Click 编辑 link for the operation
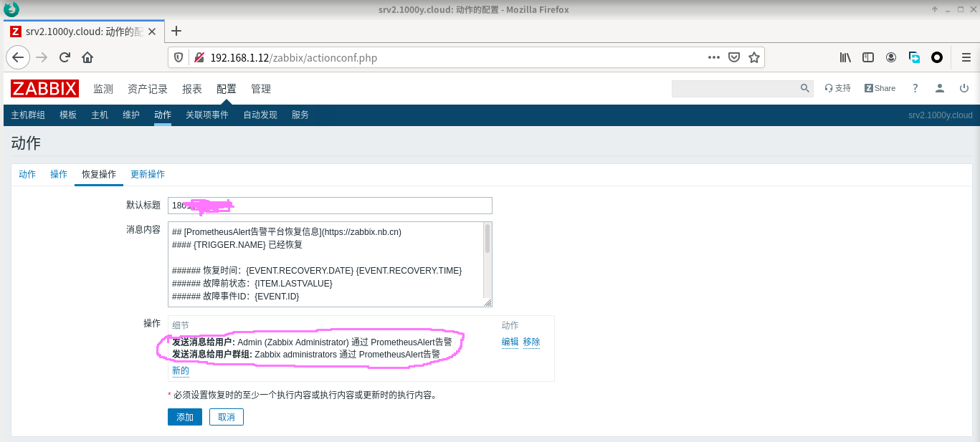The height and width of the screenshot is (442, 980). pos(510,342)
